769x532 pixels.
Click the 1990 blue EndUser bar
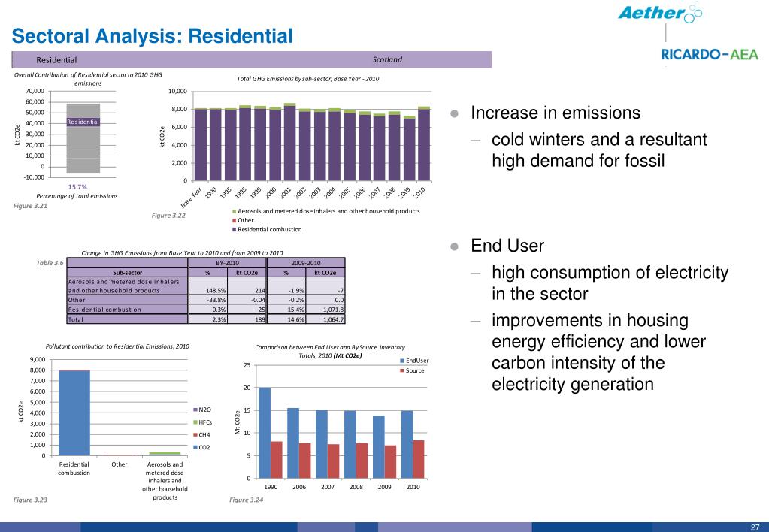point(265,433)
